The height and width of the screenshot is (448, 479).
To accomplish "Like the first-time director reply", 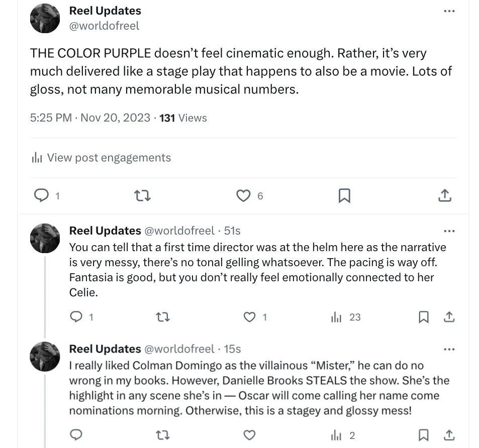I will 249,317.
